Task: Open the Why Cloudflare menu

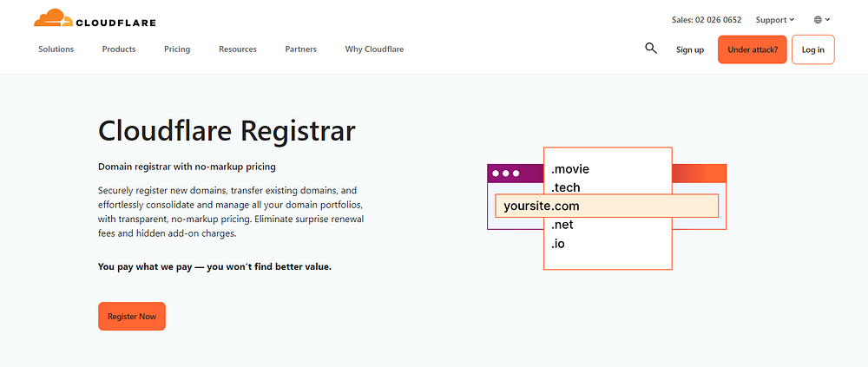Action: click(x=374, y=49)
